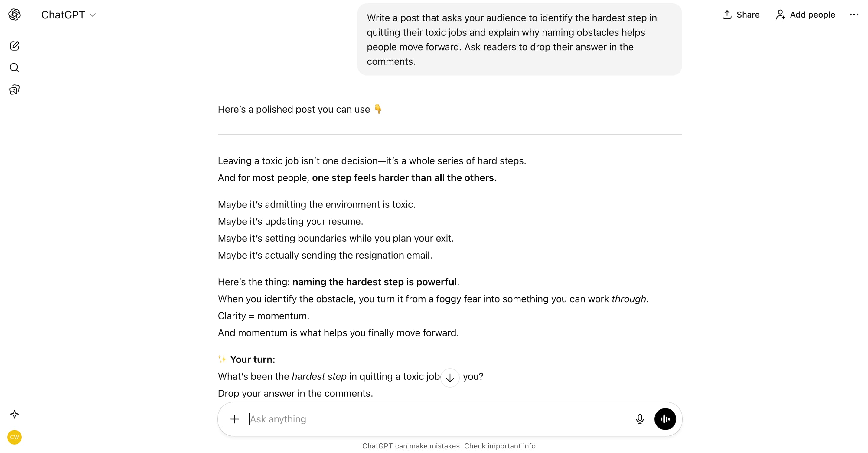This screenshot has height=453, width=868.
Task: Open the search chats magnifier icon
Action: coord(15,68)
